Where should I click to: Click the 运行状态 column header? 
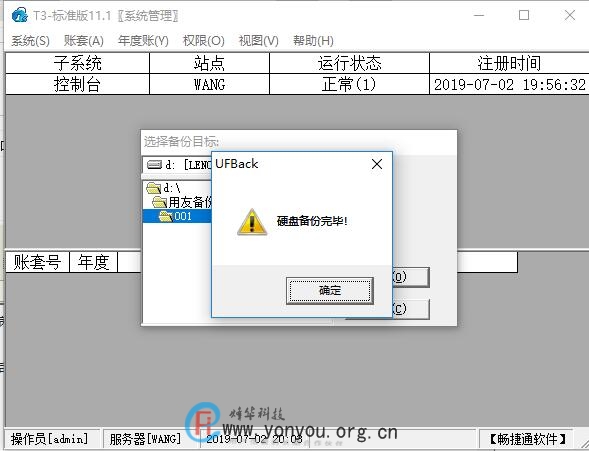(x=349, y=63)
